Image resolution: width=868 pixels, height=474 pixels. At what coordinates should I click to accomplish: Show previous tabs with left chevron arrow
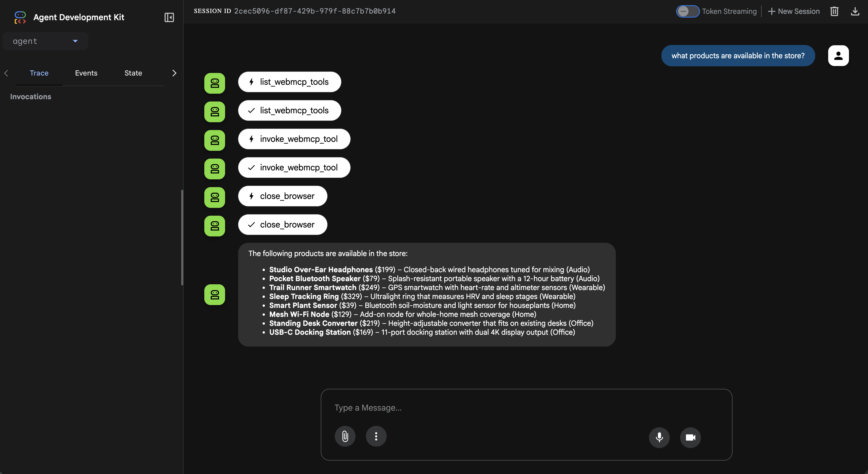(x=6, y=73)
